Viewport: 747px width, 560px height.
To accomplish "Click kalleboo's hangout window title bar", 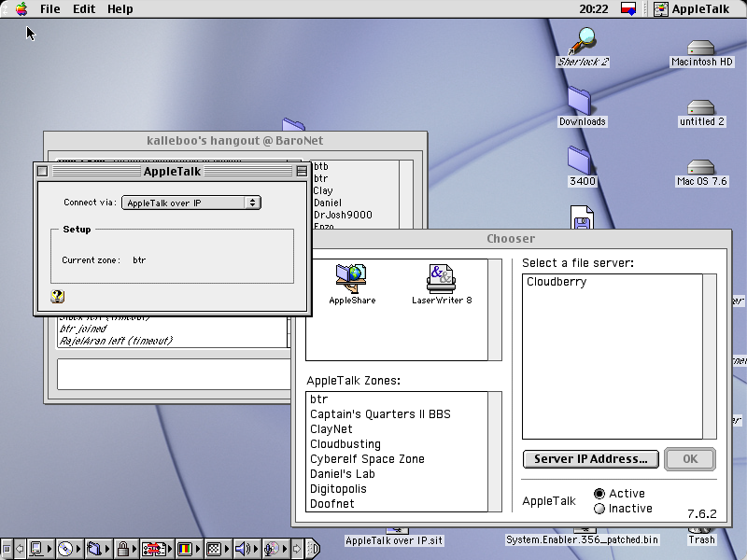I will tap(235, 141).
